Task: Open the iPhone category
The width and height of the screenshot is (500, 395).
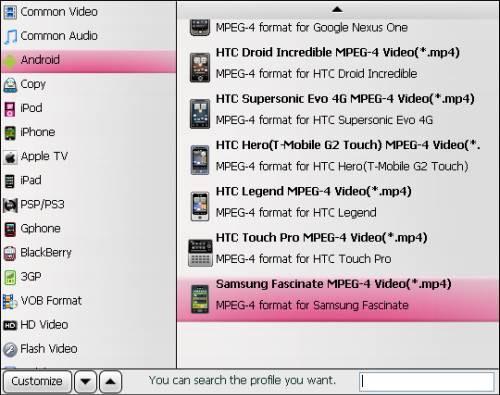Action: point(89,132)
